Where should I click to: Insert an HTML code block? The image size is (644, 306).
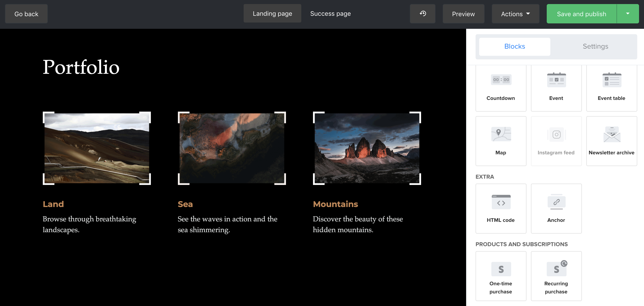pos(501,209)
